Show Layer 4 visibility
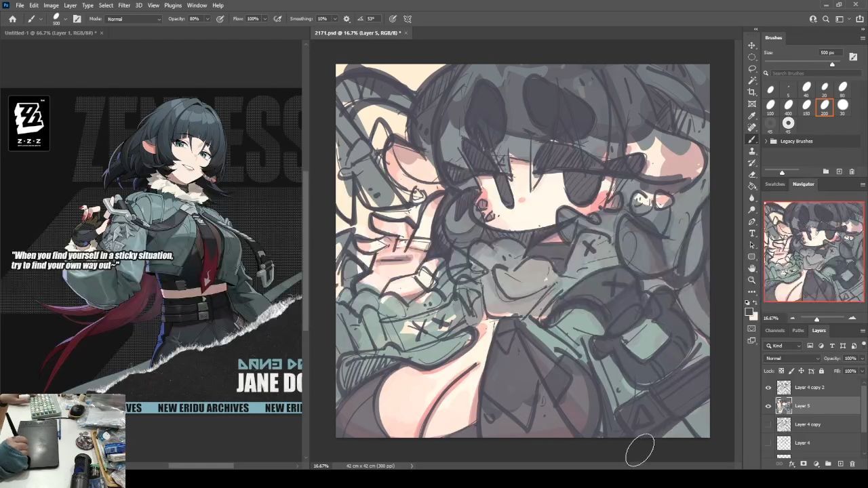This screenshot has height=488, width=868. 768,443
